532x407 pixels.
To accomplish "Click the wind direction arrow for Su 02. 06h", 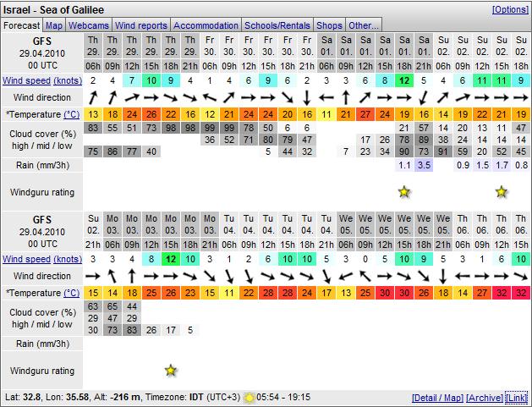I will pos(443,98).
